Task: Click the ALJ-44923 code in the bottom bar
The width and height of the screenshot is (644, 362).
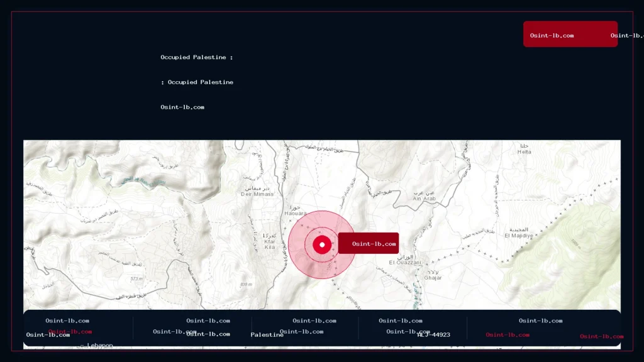Action: 434,335
